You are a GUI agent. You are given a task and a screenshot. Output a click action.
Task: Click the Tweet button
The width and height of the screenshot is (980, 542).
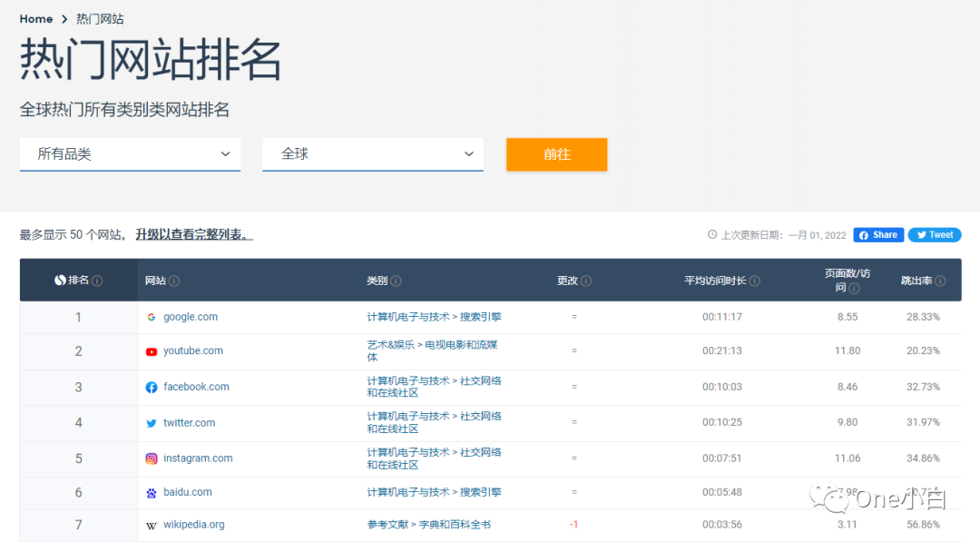[x=935, y=234]
